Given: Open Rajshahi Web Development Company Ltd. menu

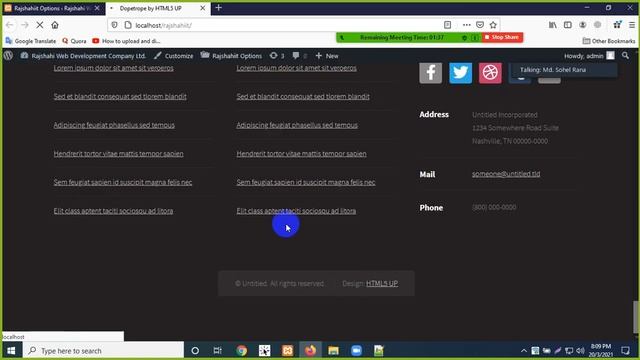Looking at the screenshot, I should pyautogui.click(x=83, y=56).
